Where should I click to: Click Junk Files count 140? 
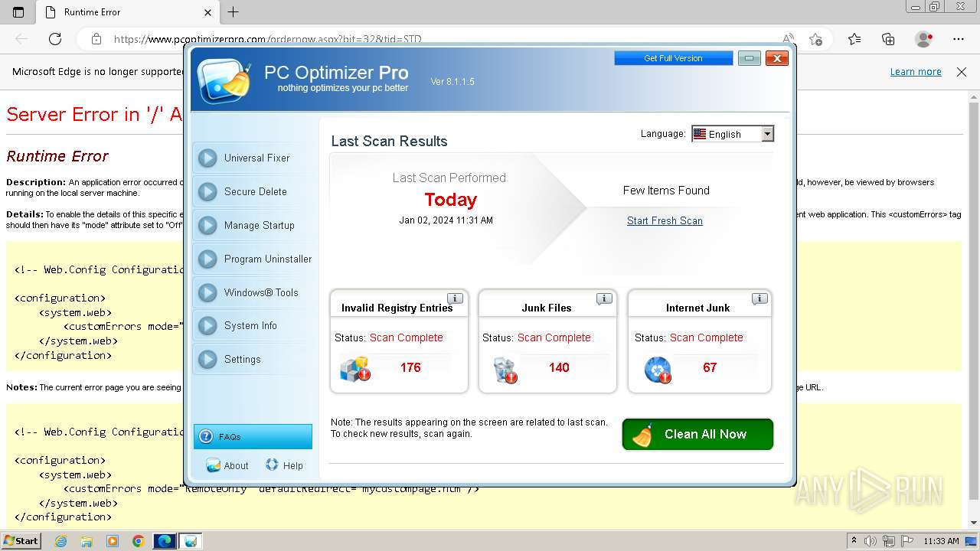point(559,367)
